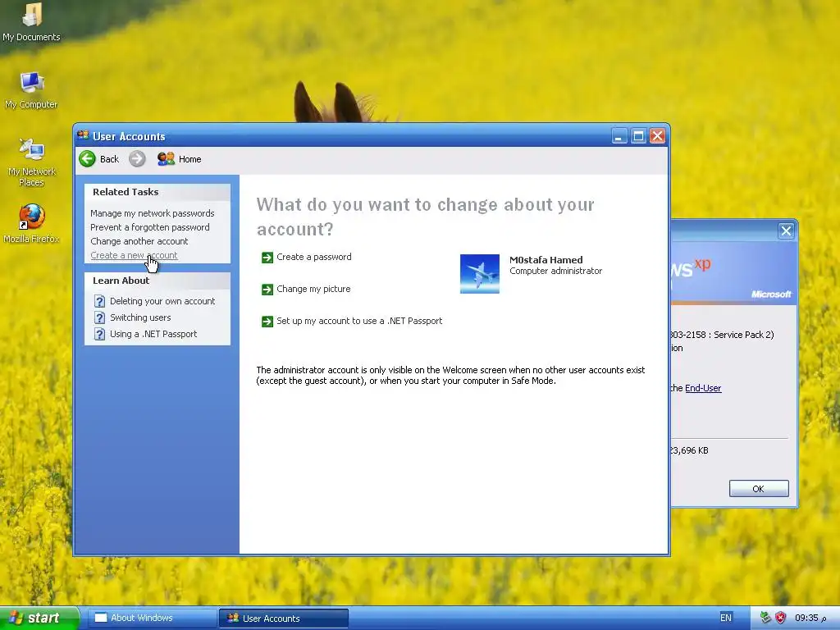Click the Home label in the toolbar

click(190, 159)
